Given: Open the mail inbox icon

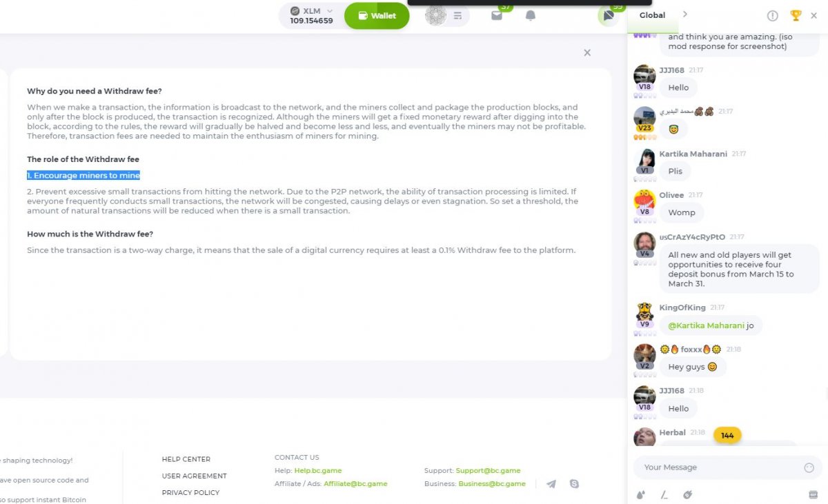Looking at the screenshot, I should (497, 15).
